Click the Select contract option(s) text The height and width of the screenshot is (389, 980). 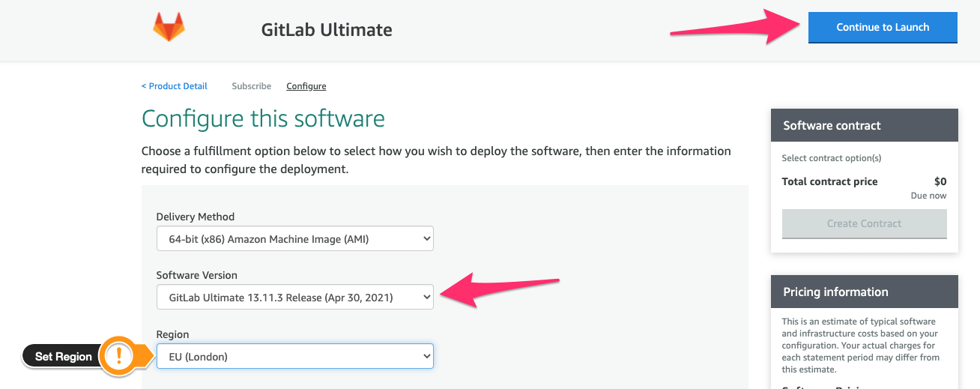click(x=831, y=158)
